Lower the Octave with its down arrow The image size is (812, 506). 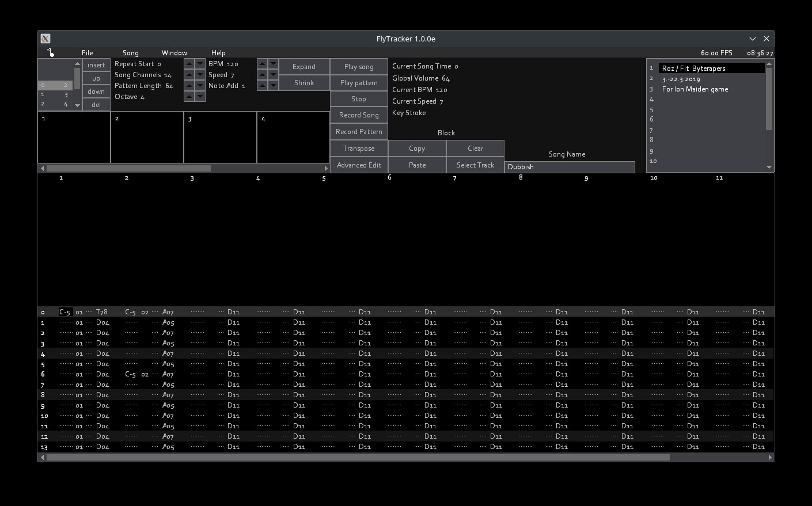pos(200,97)
